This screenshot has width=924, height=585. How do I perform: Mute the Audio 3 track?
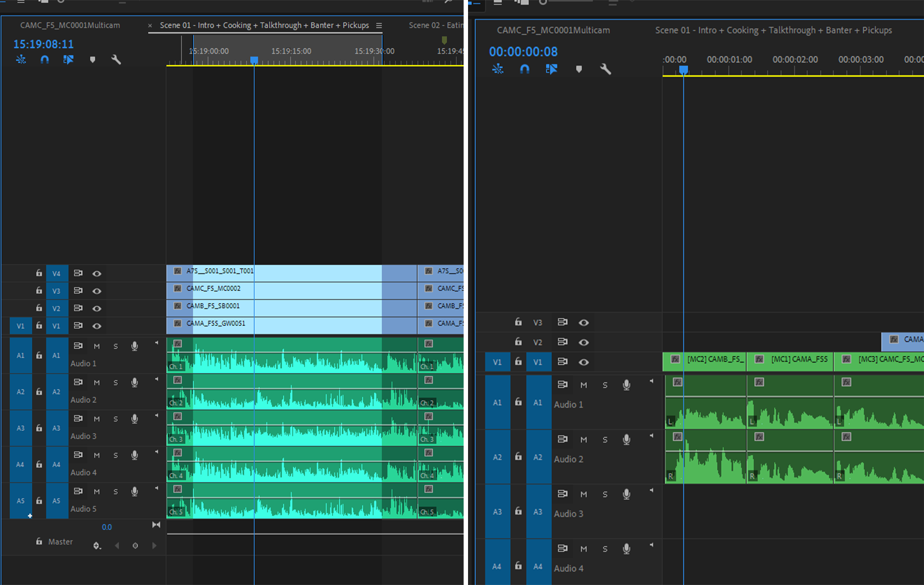pyautogui.click(x=97, y=418)
